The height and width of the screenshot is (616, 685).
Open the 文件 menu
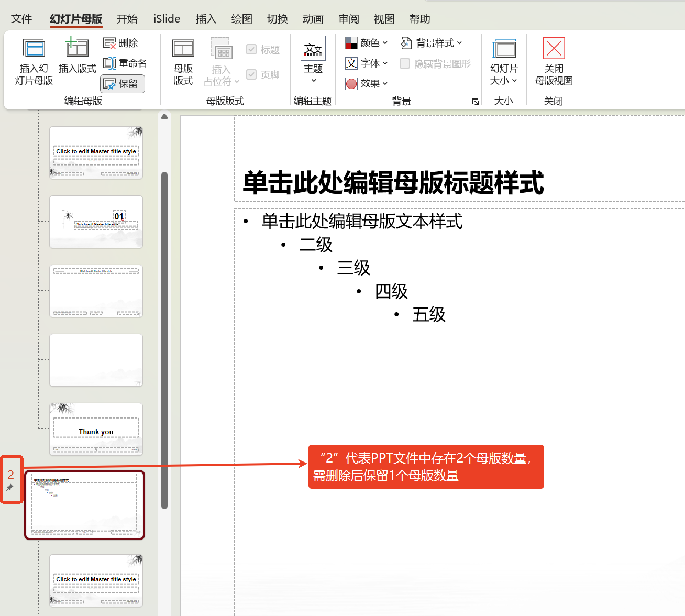click(x=21, y=19)
